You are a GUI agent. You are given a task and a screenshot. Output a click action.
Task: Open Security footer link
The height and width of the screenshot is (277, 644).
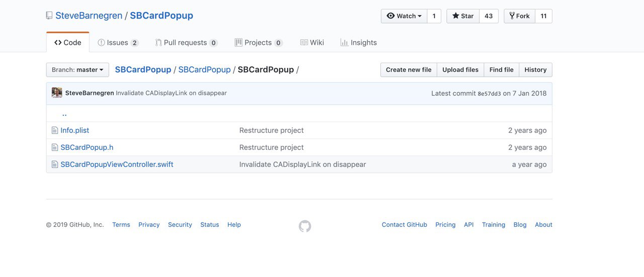pyautogui.click(x=180, y=225)
